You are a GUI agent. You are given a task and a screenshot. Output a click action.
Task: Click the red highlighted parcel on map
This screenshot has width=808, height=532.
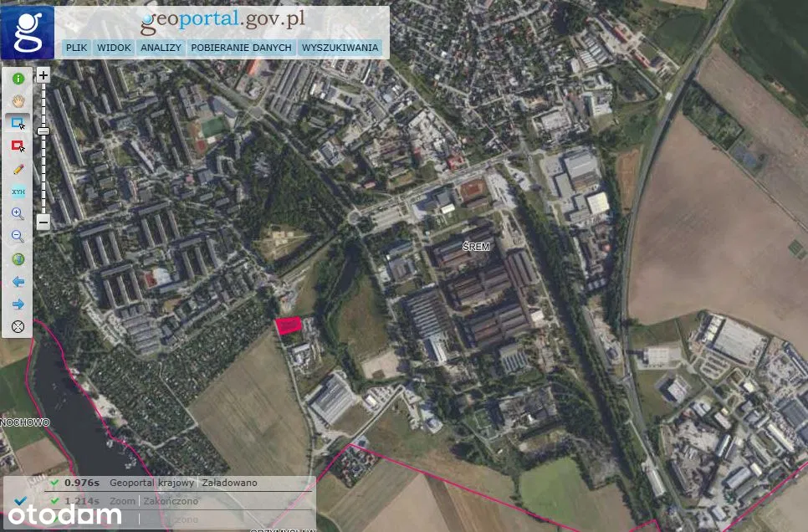[289, 325]
